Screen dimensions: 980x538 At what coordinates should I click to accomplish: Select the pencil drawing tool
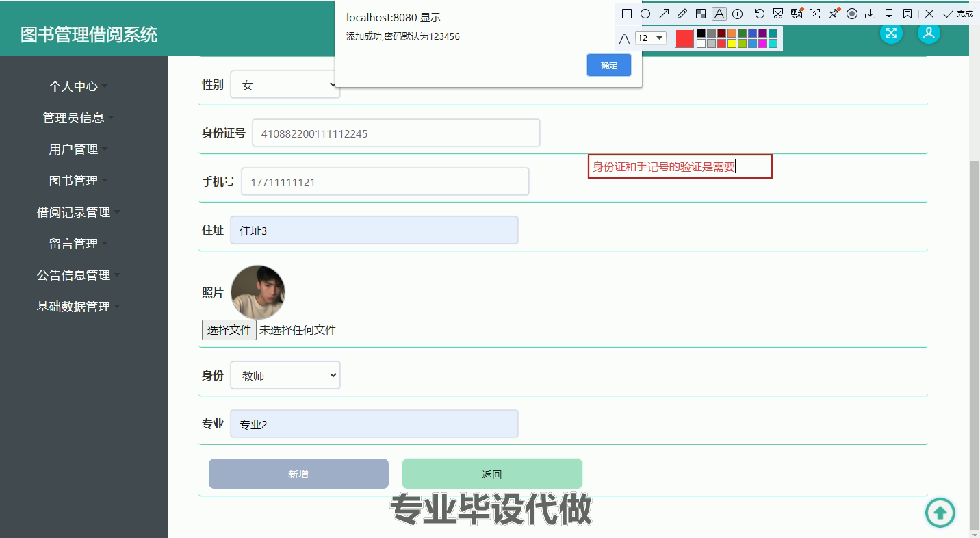682,14
